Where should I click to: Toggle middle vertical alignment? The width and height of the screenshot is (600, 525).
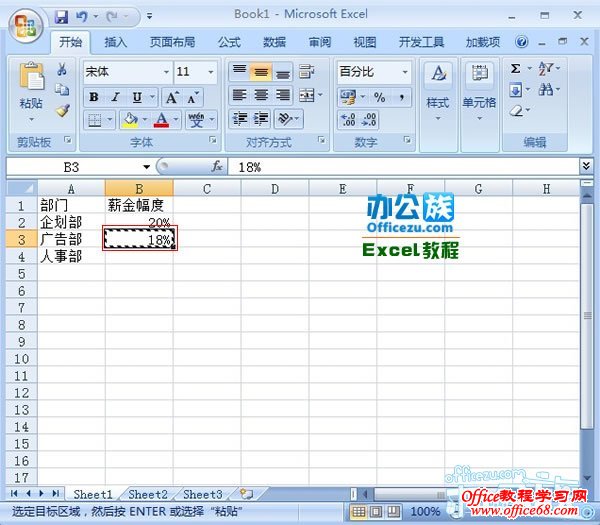[261, 72]
